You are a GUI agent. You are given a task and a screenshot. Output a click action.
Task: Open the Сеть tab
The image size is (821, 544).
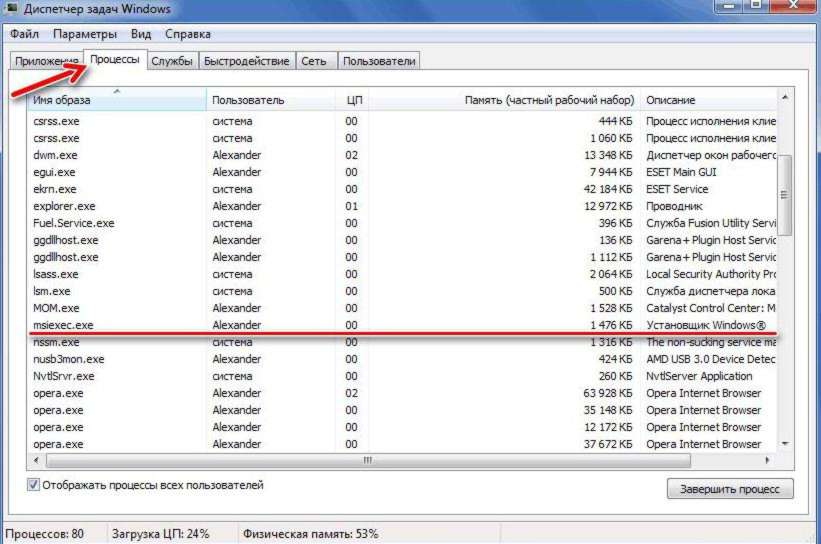click(314, 61)
